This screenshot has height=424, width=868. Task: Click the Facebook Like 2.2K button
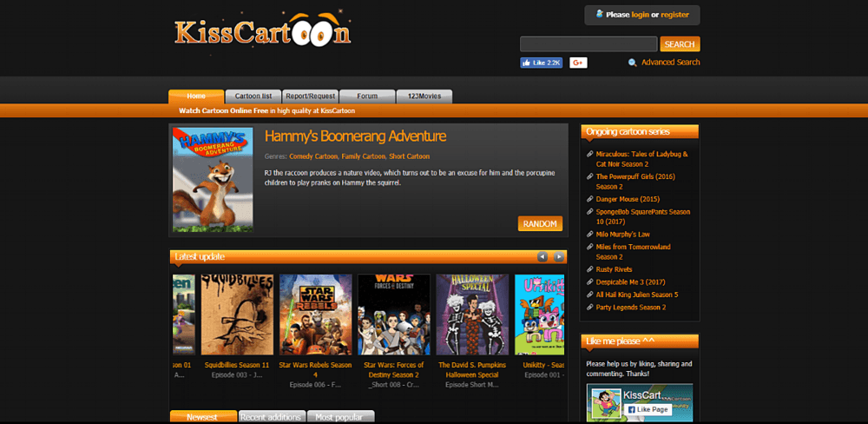tap(541, 63)
